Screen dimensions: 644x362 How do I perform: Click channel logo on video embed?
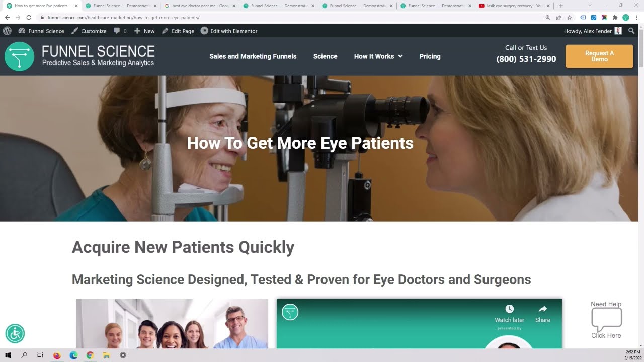[290, 312]
